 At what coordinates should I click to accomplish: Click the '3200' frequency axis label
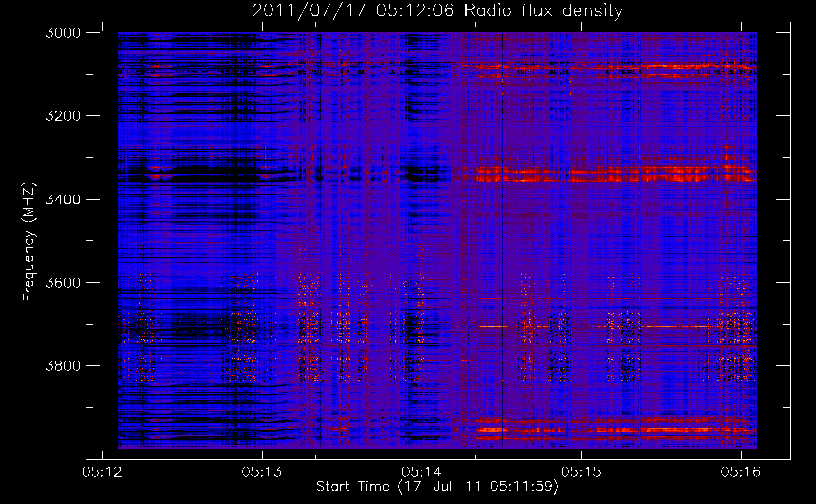(x=63, y=116)
